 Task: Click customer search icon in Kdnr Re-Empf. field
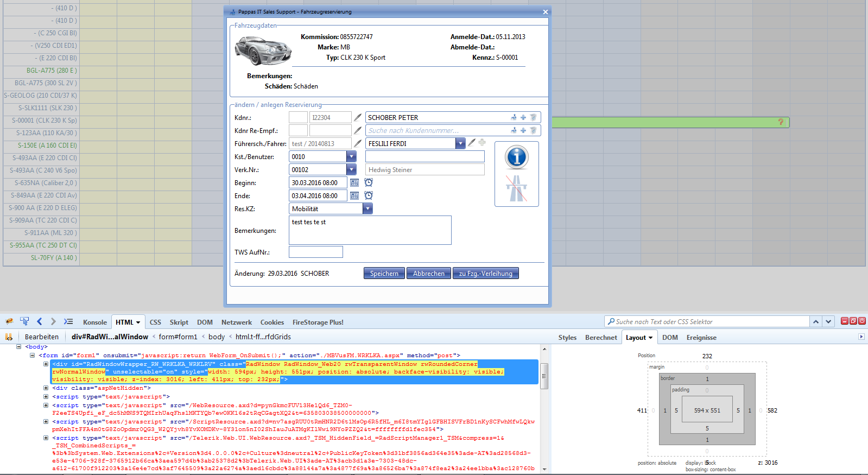[514, 130]
